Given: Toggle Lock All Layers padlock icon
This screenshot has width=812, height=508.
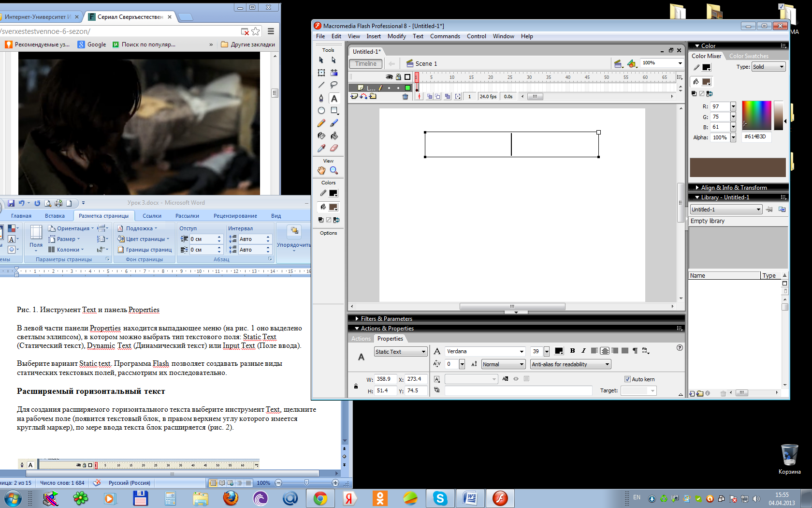Looking at the screenshot, I should pos(398,77).
